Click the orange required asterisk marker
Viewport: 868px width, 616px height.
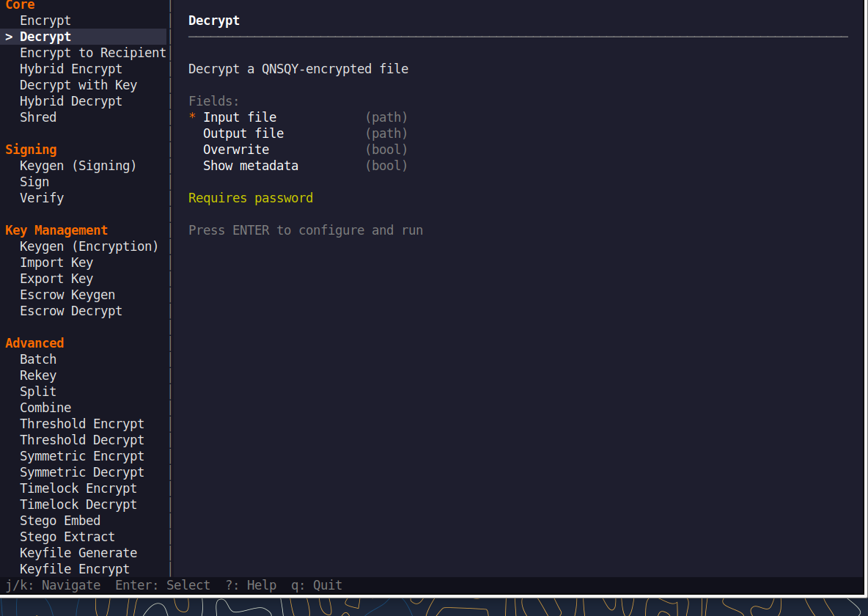[192, 117]
